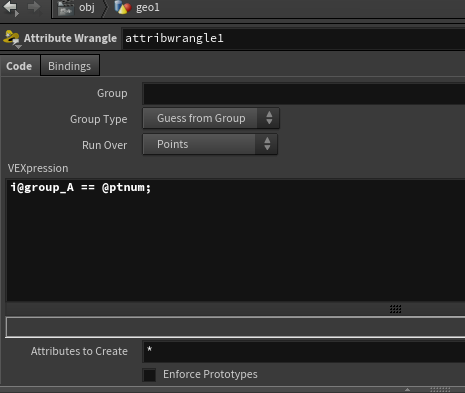
Task: Click the VEX line i@group_A == @ptnum;
Action: pos(81,187)
